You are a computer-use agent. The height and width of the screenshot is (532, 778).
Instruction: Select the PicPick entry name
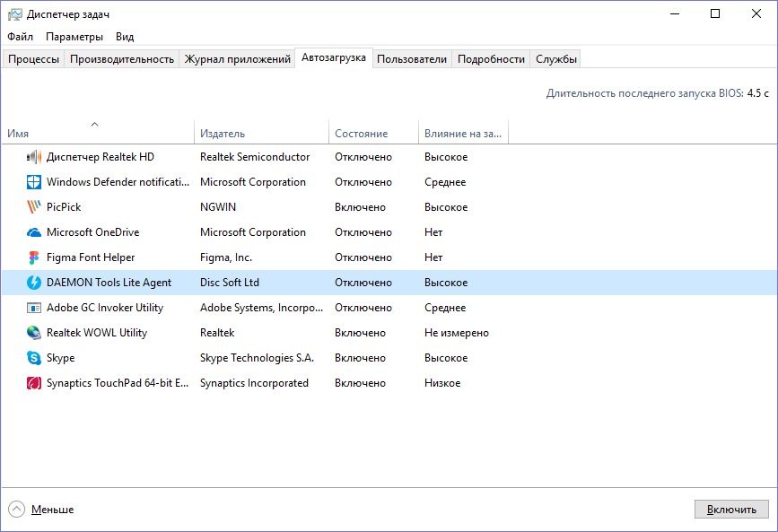[64, 207]
